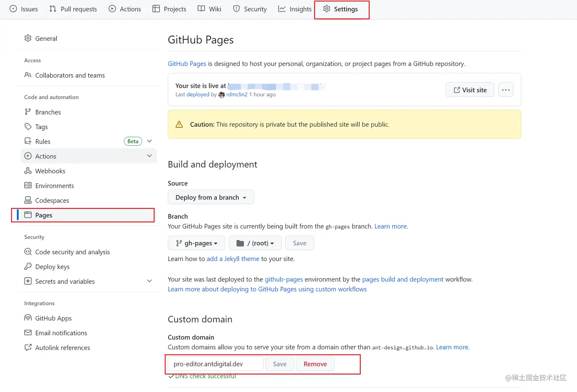Click the Email notifications envelope icon
Image resolution: width=577 pixels, height=392 pixels.
[28, 332]
